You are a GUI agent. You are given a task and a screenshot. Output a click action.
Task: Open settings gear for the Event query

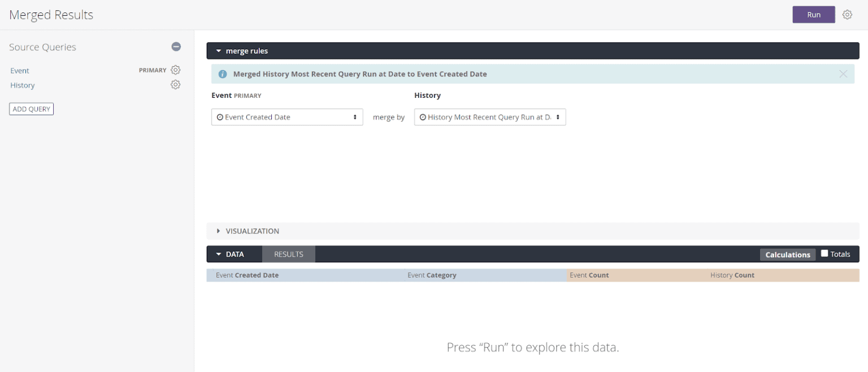(x=175, y=70)
